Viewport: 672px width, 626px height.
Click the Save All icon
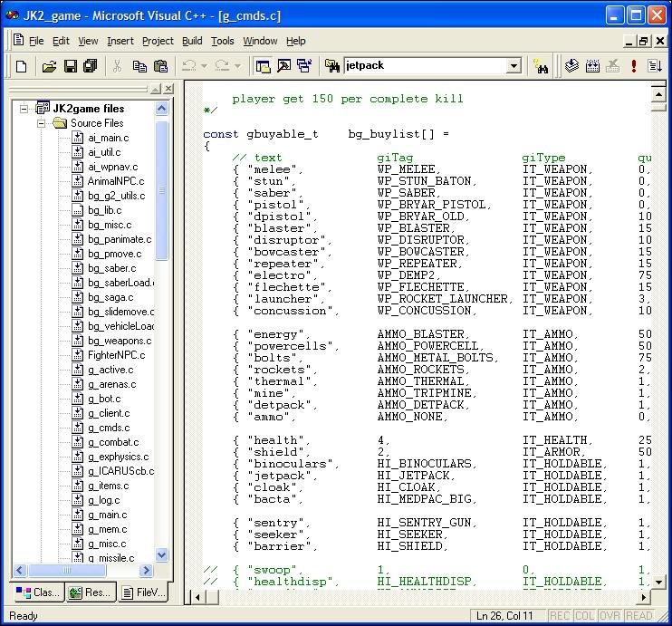[x=90, y=66]
